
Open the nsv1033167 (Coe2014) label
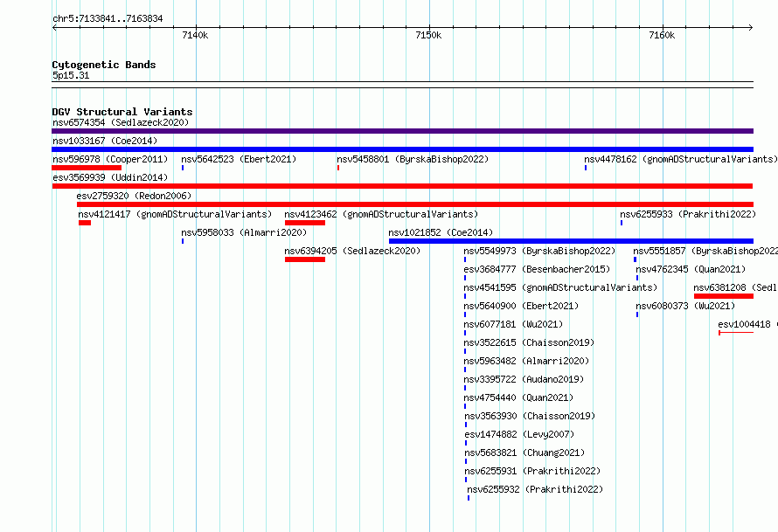[105, 141]
